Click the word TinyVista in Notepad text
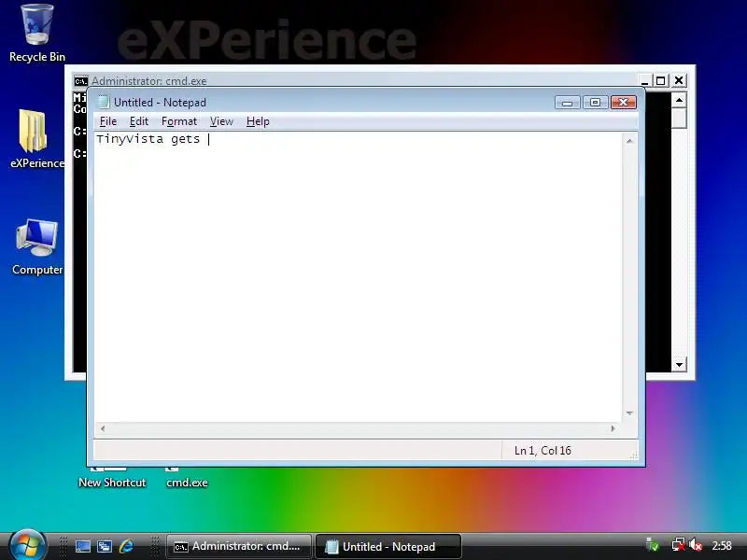The height and width of the screenshot is (560, 747). [x=130, y=139]
